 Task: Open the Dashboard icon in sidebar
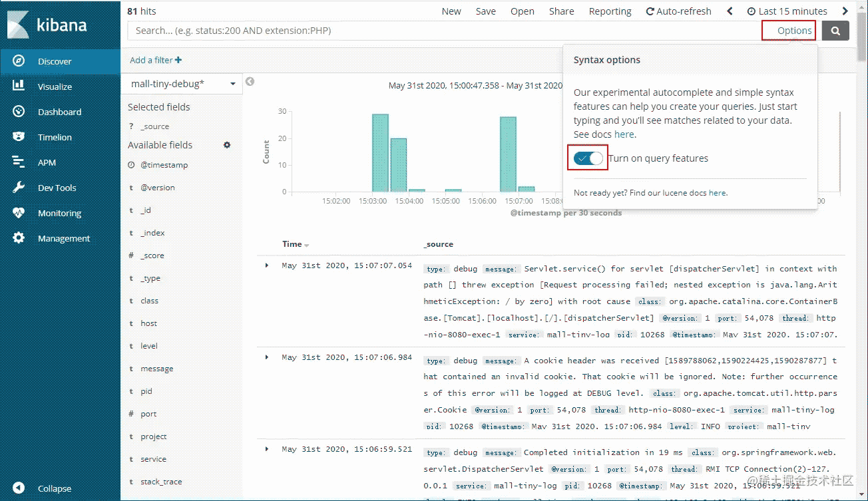(19, 112)
